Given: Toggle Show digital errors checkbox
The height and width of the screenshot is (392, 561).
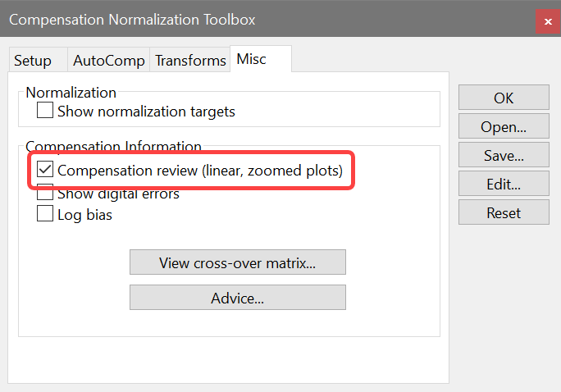Looking at the screenshot, I should 45,194.
